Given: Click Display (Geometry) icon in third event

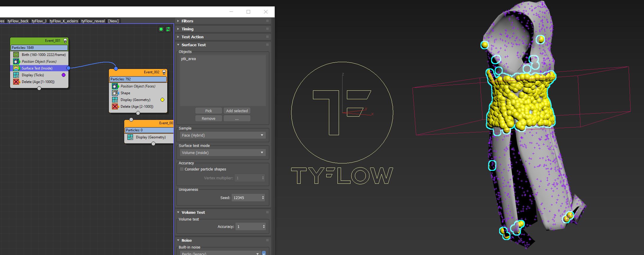Looking at the screenshot, I should (x=130, y=137).
